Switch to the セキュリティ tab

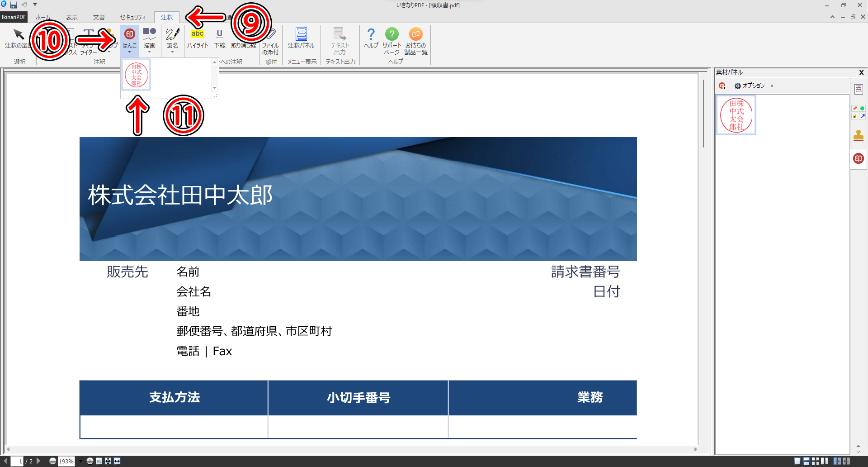pos(133,18)
